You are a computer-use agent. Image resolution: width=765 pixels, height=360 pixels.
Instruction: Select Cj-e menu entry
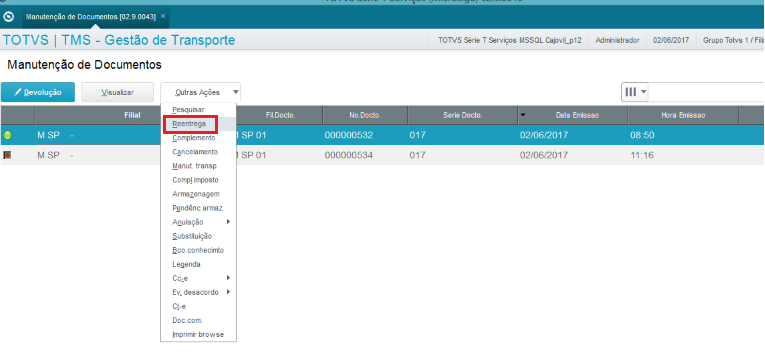179,306
